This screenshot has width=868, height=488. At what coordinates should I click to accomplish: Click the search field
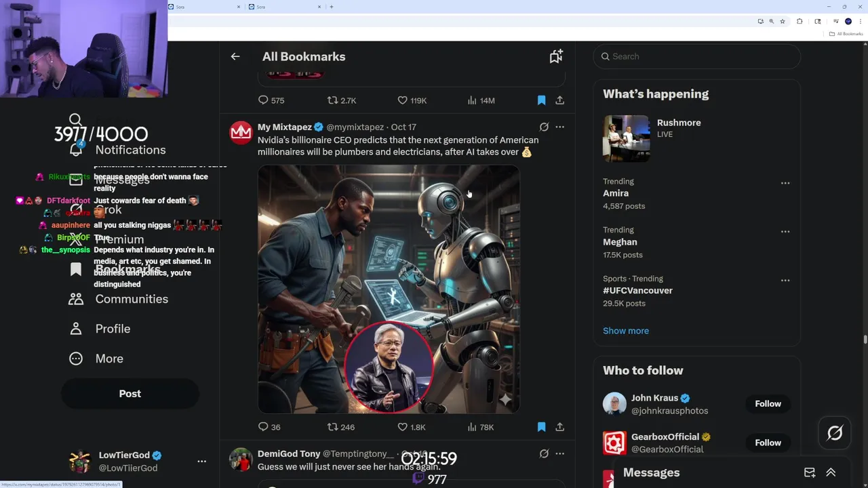click(x=697, y=56)
